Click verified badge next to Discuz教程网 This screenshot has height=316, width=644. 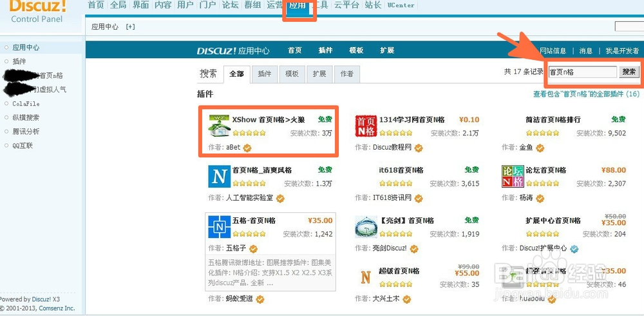[x=419, y=148]
